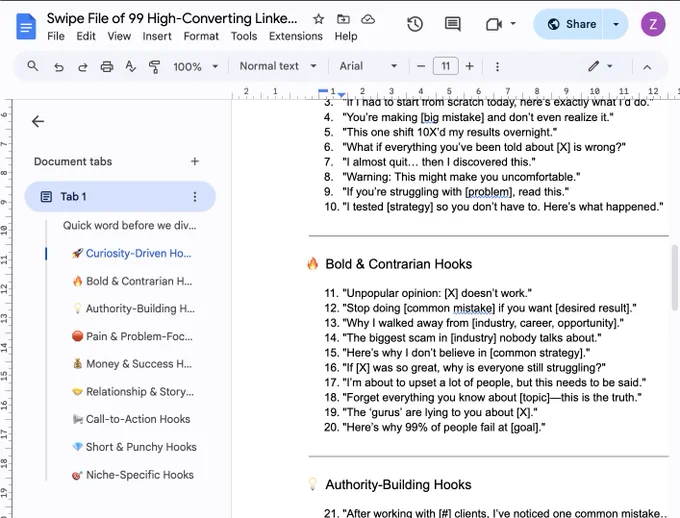Open the editing mode pencil
The height and width of the screenshot is (518, 680).
pyautogui.click(x=594, y=66)
